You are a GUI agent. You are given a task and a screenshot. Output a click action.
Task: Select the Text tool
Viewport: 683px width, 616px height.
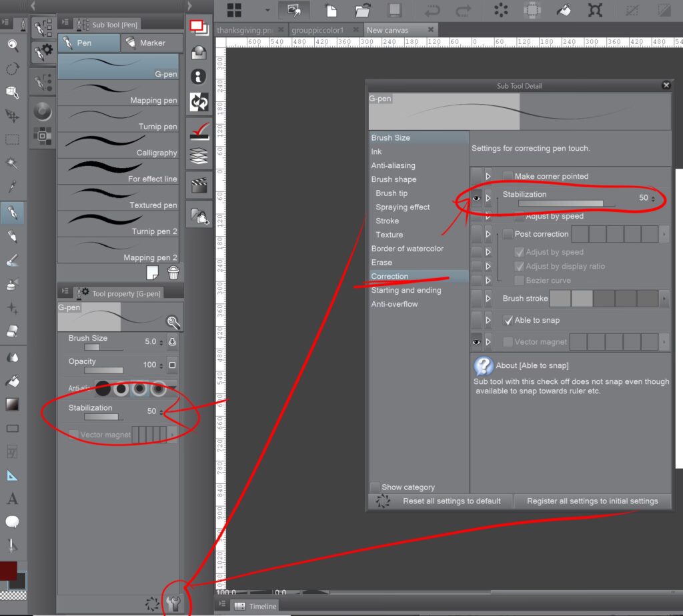coord(12,499)
